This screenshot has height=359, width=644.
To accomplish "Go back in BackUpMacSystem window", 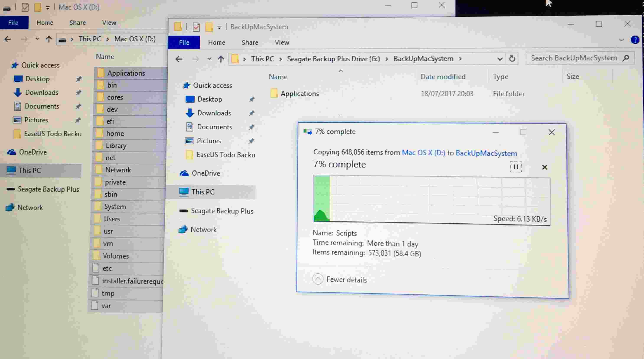I will click(179, 59).
